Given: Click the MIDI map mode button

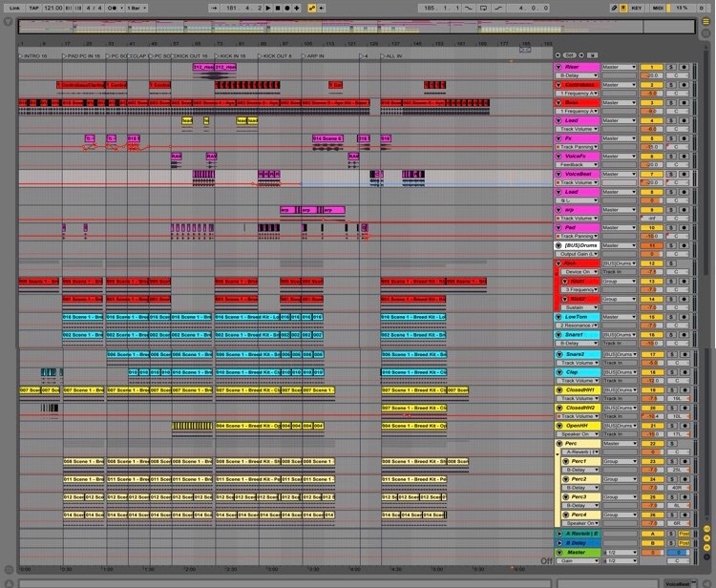Looking at the screenshot, I should tap(658, 8).
